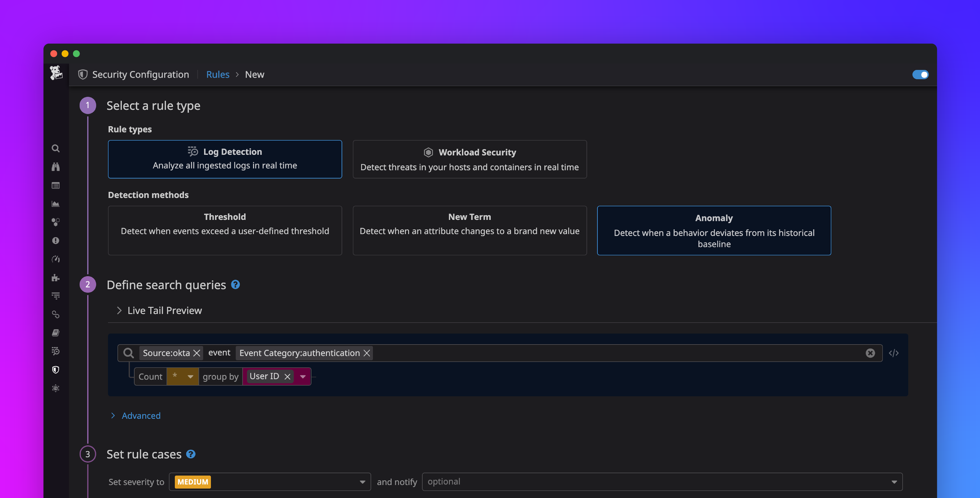Expand the Advanced options section
980x498 pixels.
141,415
